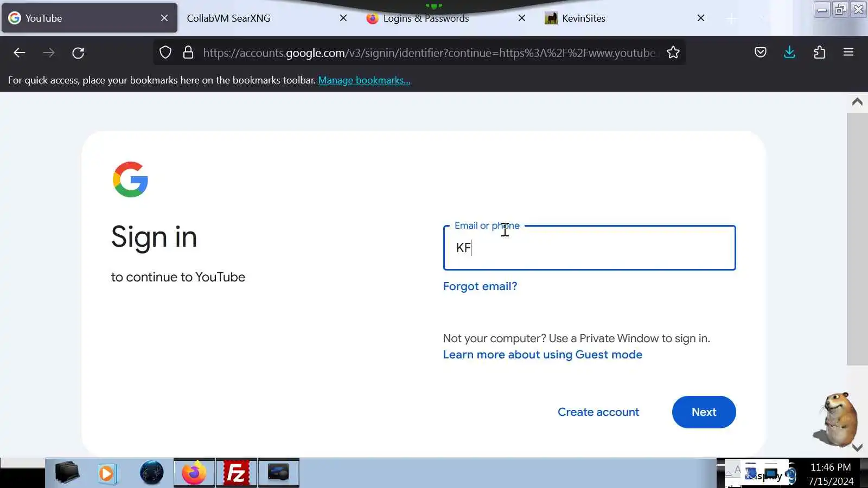Screen dimensions: 868x488
Task: Go back to previous page
Action: (20, 53)
